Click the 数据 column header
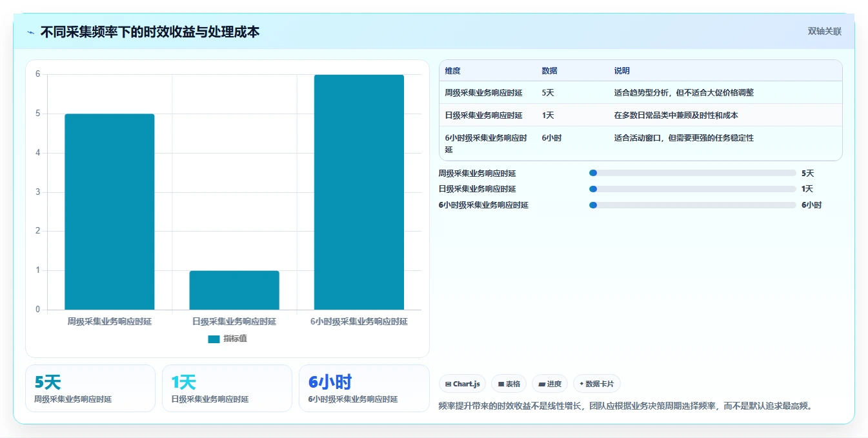 coord(550,71)
